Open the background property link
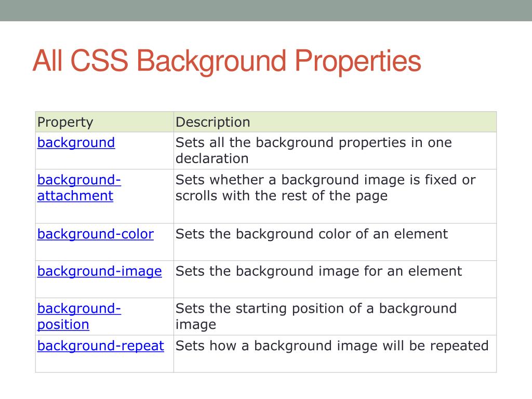The image size is (532, 399). click(x=76, y=143)
